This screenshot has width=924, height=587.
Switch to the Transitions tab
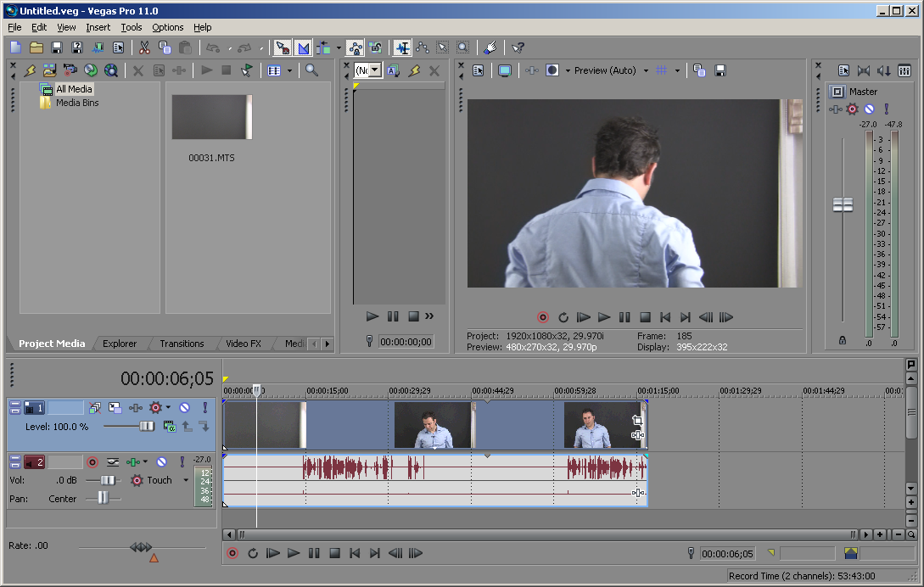182,344
